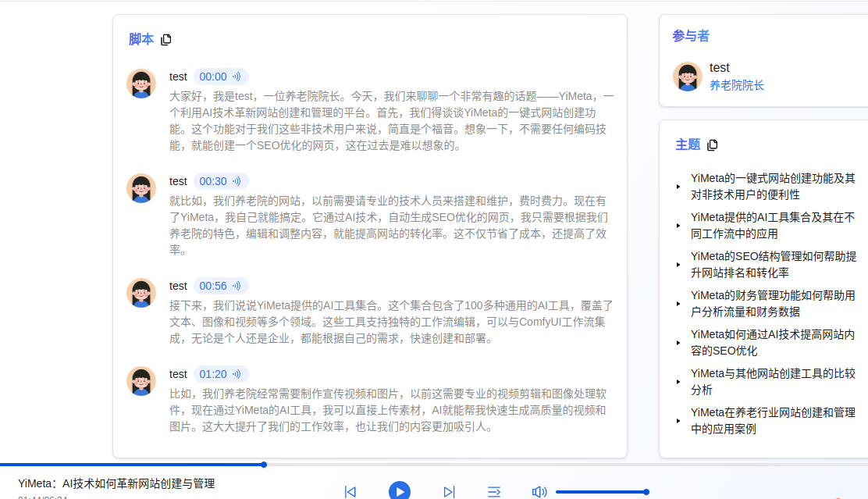
Task: Select topic text YiMeta如何通过AI技术提高网站内容的SEO优化
Action: pos(773,343)
